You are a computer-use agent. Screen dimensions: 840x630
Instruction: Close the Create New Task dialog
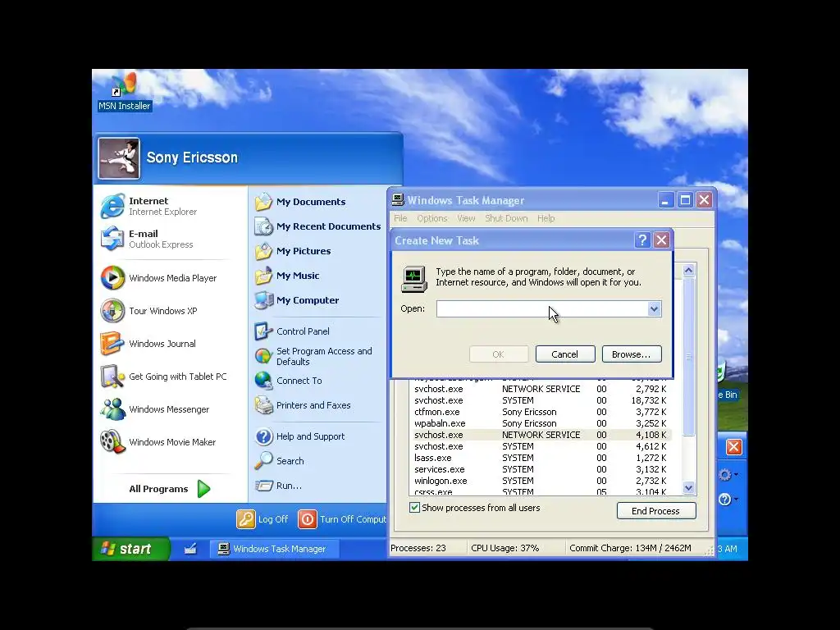[x=662, y=240]
